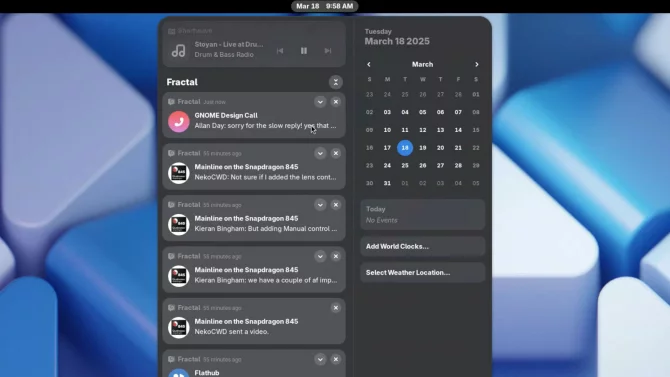670x377 pixels.
Task: Select March 06 in calendar
Action: tap(441, 112)
